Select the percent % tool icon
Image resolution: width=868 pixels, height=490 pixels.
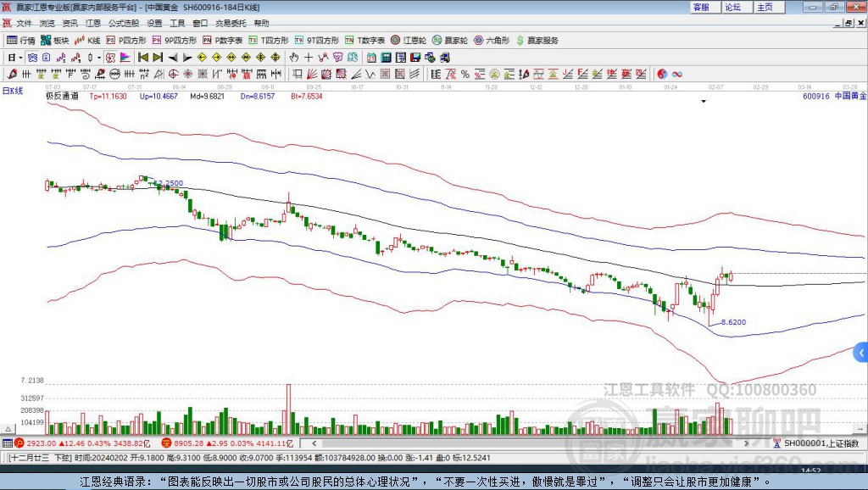[x=465, y=74]
